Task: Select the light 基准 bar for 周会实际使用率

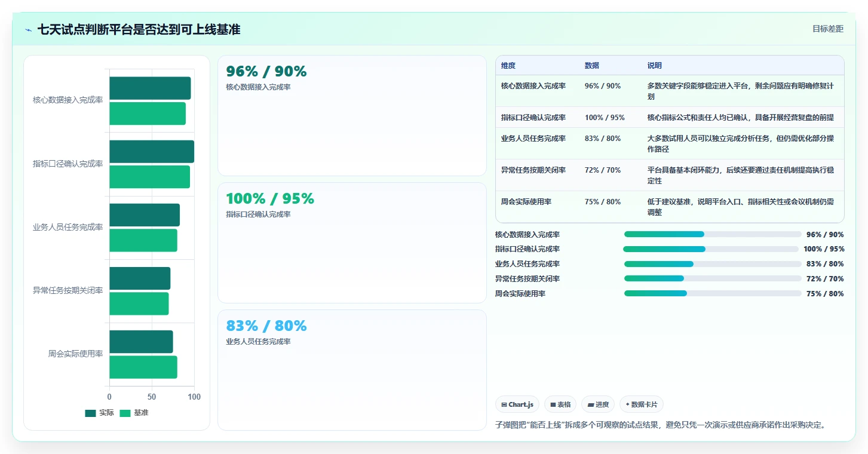Action: 143,367
